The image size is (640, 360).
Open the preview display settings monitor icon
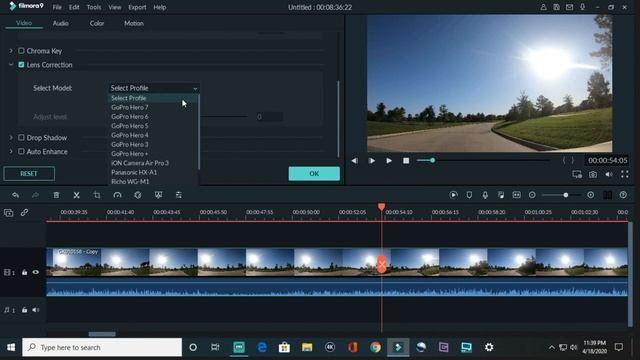tap(577, 174)
